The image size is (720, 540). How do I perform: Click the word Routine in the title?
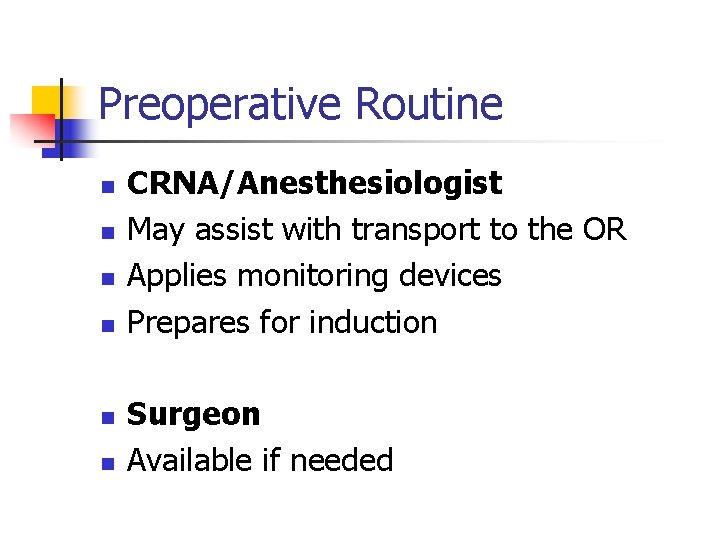429,104
